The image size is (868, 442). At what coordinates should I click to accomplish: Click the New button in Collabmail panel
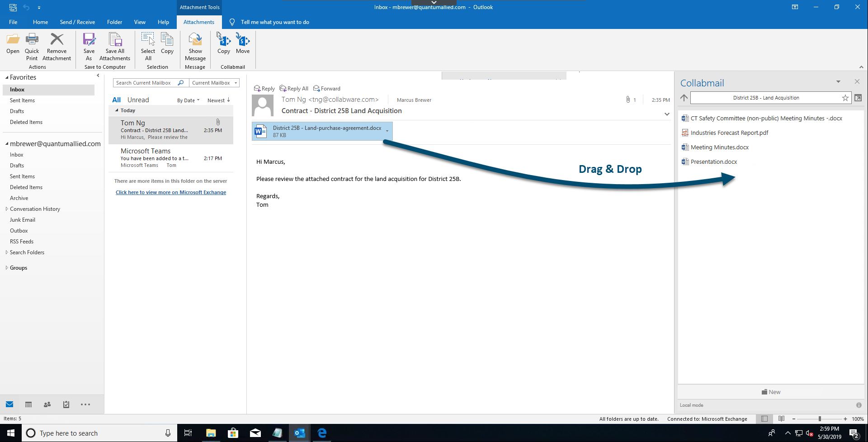770,392
